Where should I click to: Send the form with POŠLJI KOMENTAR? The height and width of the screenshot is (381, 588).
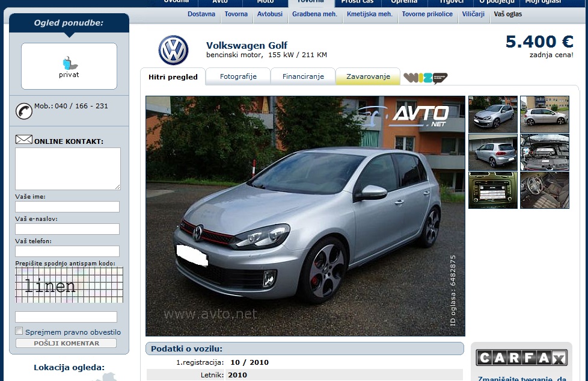click(x=66, y=343)
